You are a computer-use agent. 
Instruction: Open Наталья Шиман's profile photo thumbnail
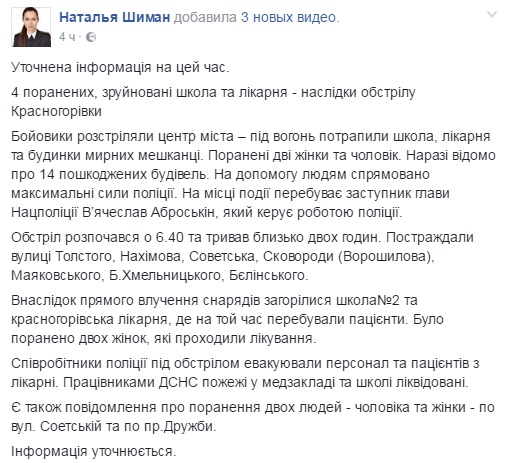coord(31,27)
